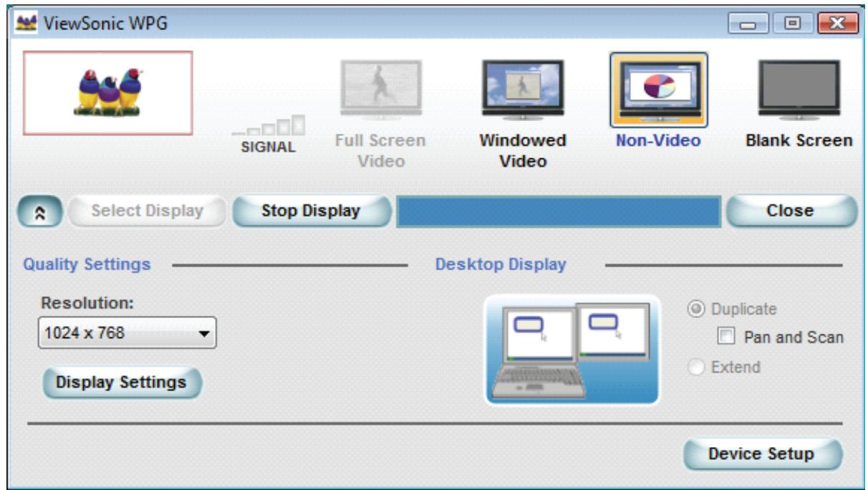Click the Stop Display button
The height and width of the screenshot is (490, 868).
click(x=311, y=211)
